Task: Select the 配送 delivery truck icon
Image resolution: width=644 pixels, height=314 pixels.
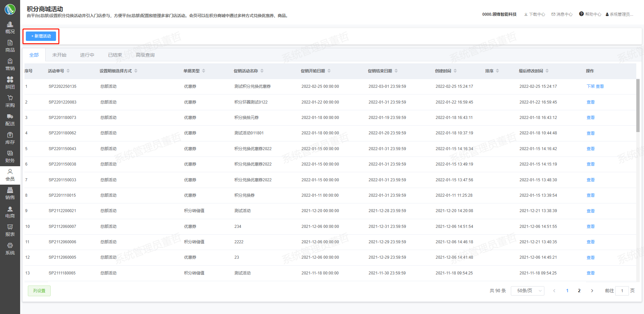Action: coord(10,117)
